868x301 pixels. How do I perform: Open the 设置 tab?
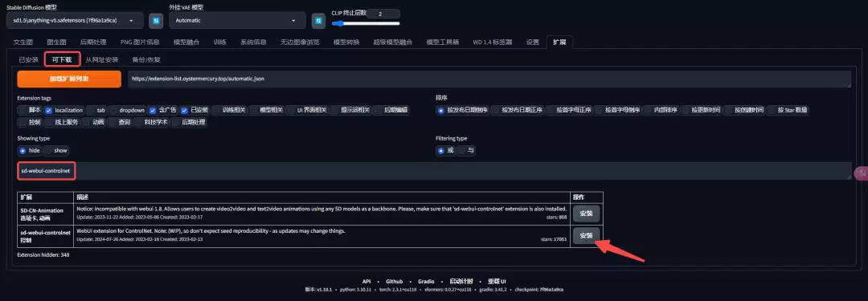point(533,42)
